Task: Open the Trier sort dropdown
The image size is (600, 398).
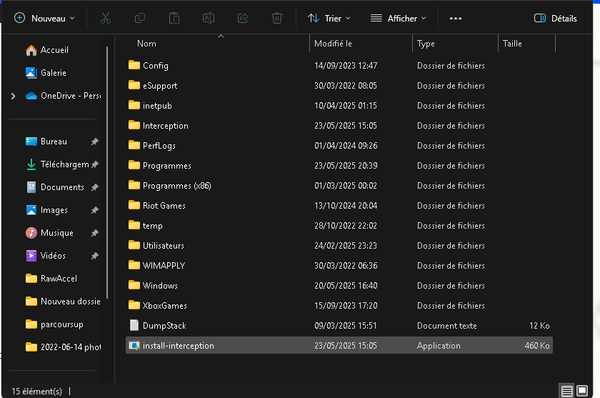Action: click(329, 18)
